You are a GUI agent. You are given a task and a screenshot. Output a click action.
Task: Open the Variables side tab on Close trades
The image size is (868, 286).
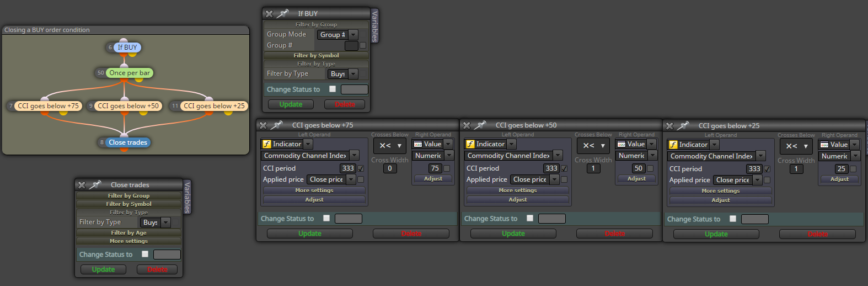[187, 197]
